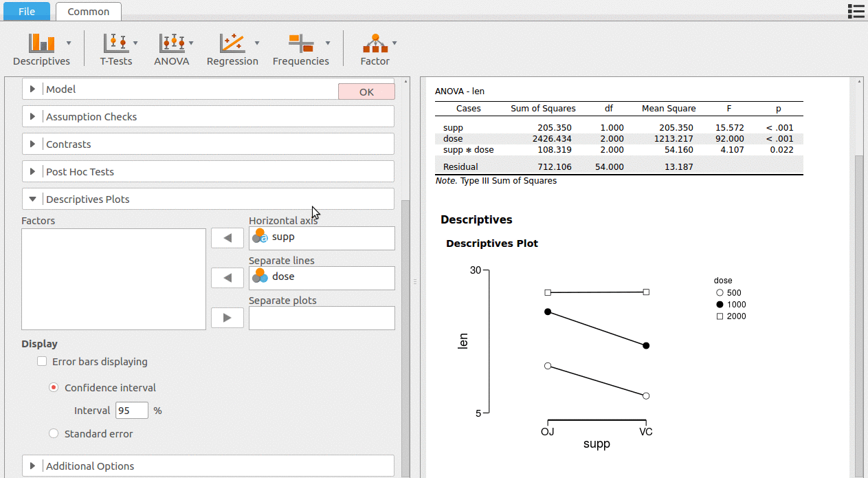Open the Factor analysis icon

(x=375, y=43)
